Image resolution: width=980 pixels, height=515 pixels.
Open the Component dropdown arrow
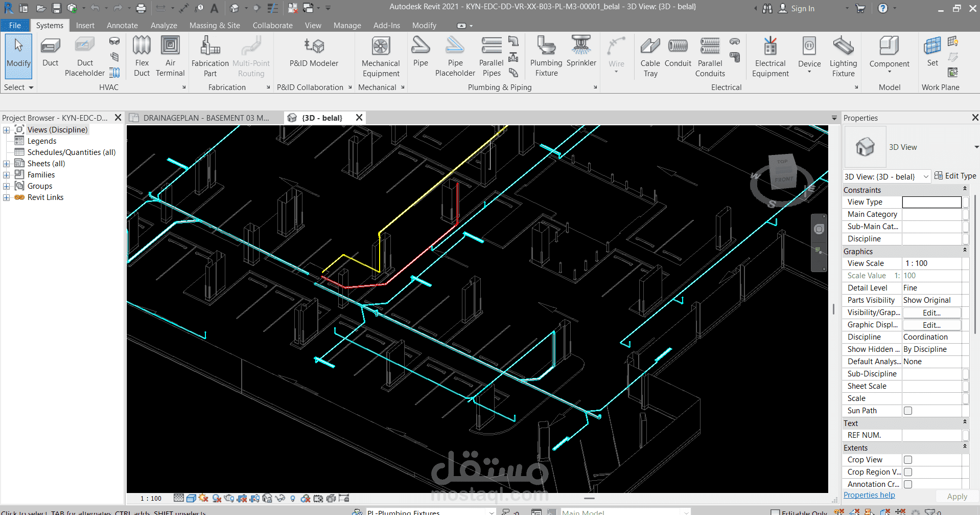point(889,72)
